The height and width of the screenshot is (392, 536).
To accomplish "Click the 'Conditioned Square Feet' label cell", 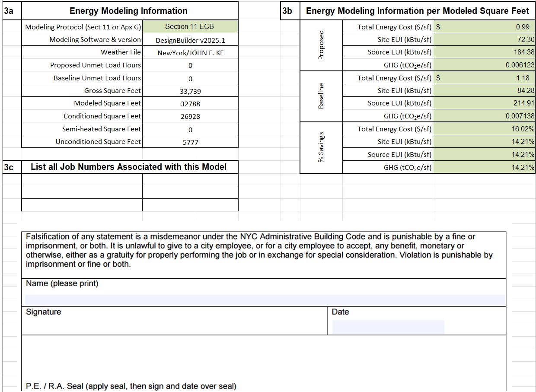I will click(82, 116).
